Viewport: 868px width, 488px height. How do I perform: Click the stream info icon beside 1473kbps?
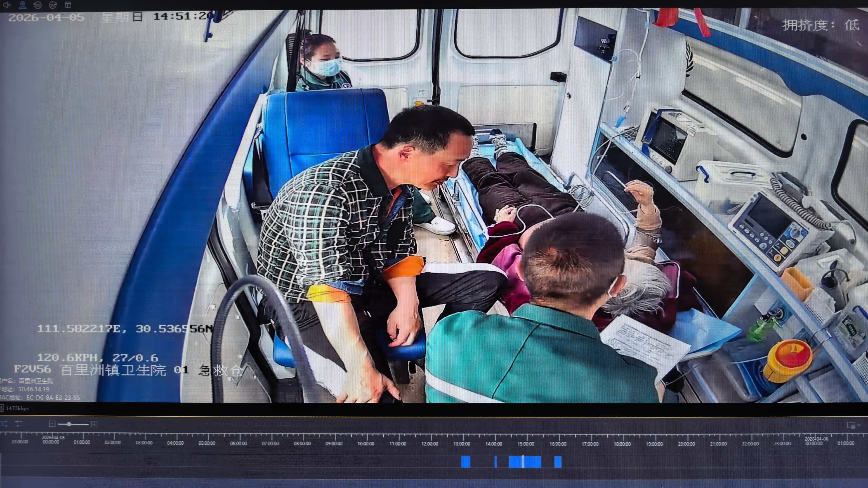pyautogui.click(x=2, y=408)
